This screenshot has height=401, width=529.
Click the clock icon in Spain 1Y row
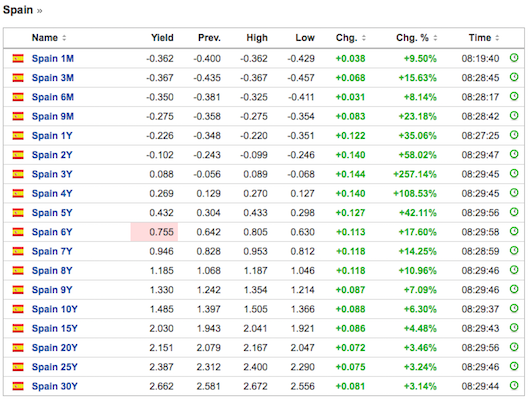(x=513, y=135)
